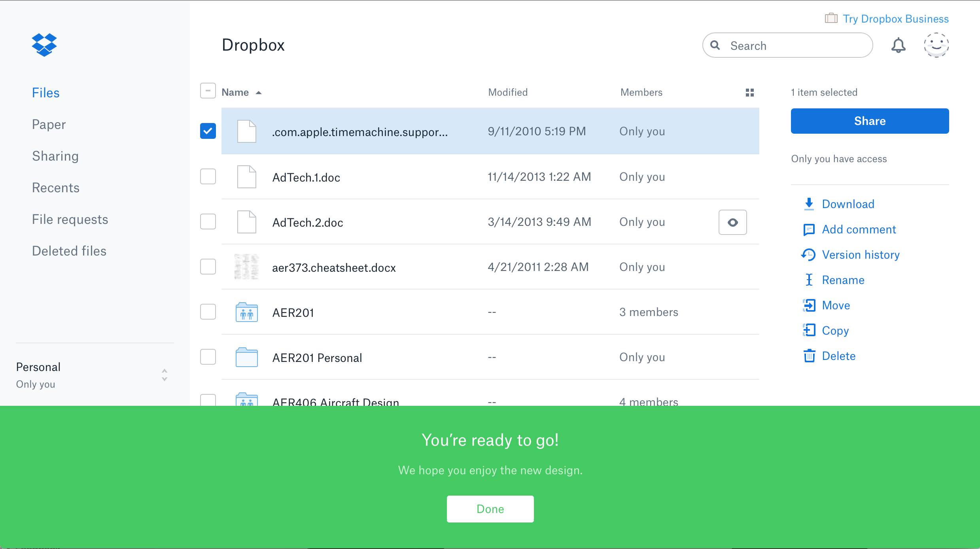Open the AdTech.2.doc file name
The width and height of the screenshot is (980, 549).
(308, 222)
